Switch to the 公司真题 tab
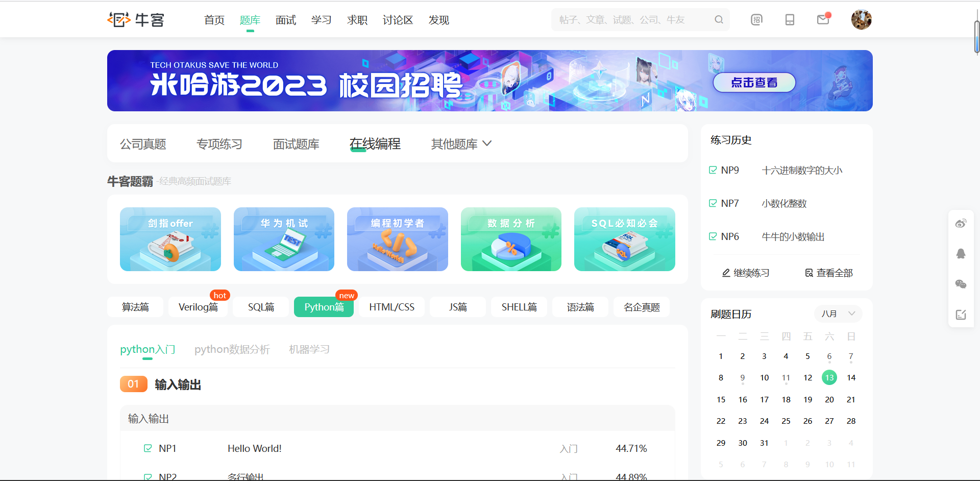 [x=143, y=144]
